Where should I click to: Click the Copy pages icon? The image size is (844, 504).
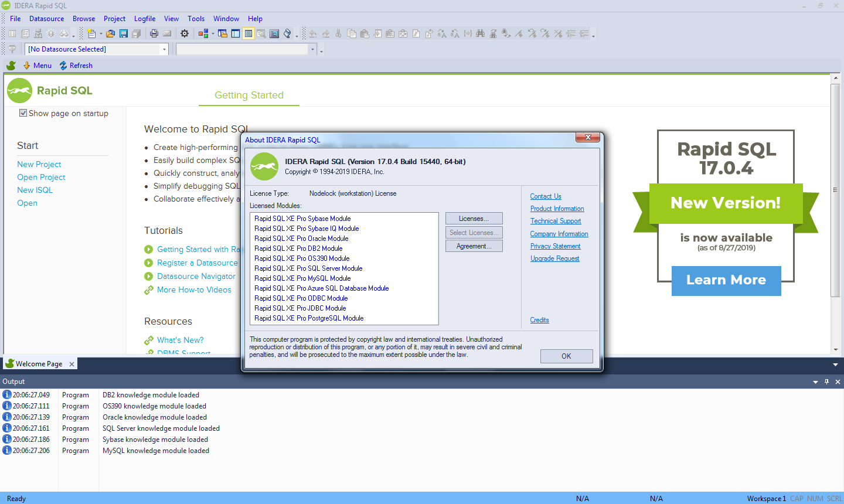[352, 33]
